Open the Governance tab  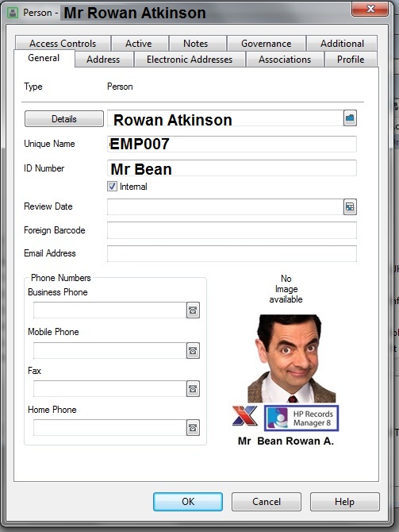click(266, 44)
